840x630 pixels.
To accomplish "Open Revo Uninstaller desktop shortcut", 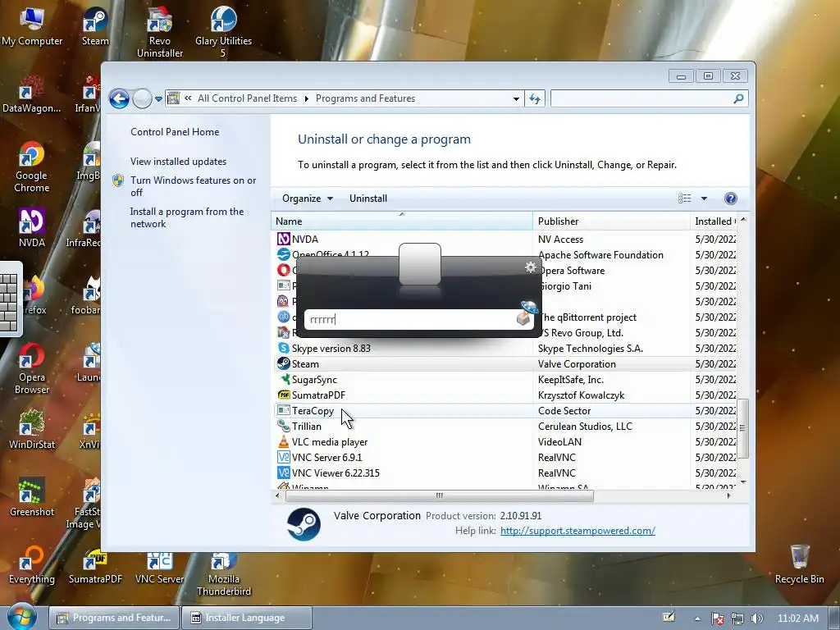I will click(x=160, y=32).
